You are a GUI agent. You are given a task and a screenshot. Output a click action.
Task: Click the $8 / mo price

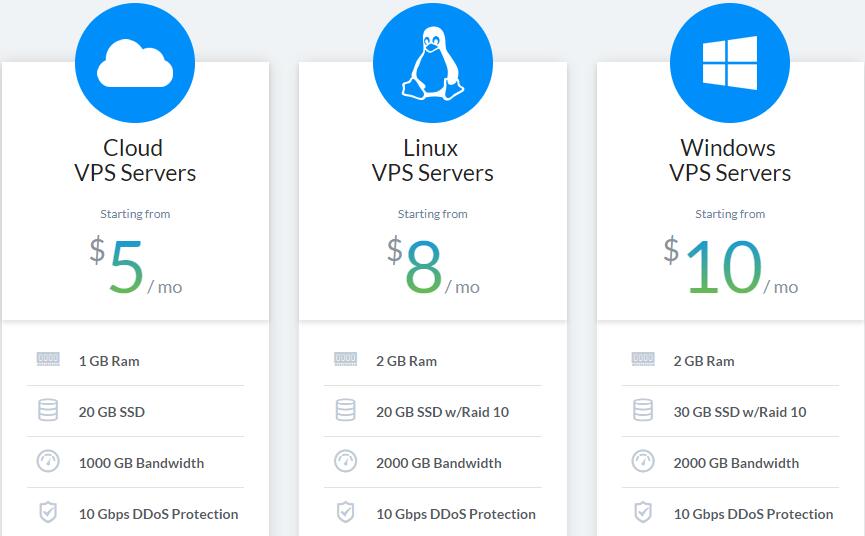(433, 266)
